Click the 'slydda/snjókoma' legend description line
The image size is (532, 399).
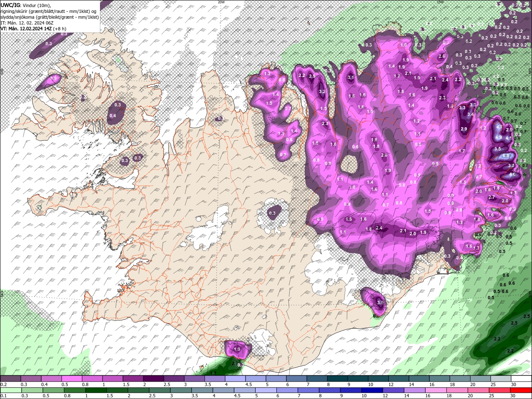pos(49,17)
